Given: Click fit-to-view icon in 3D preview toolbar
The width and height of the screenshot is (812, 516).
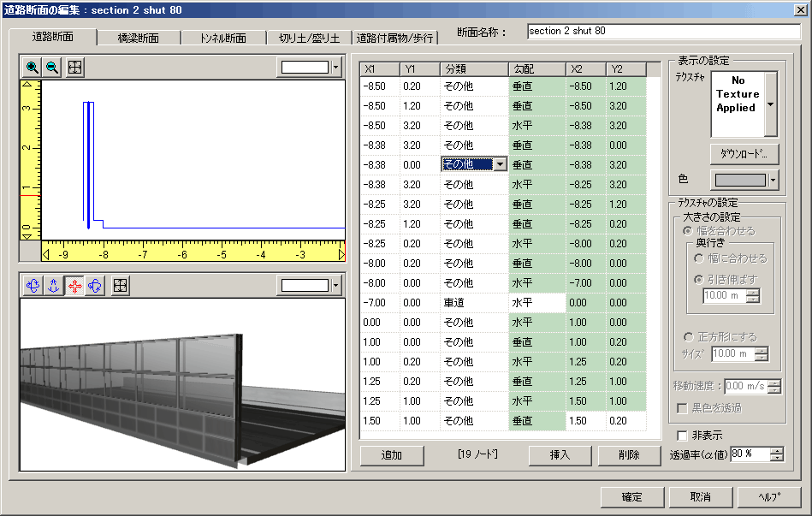Looking at the screenshot, I should pos(120,286).
